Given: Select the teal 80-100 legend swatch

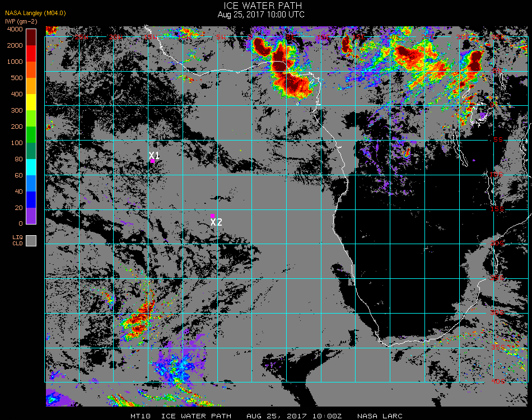Looking at the screenshot, I should (31, 151).
